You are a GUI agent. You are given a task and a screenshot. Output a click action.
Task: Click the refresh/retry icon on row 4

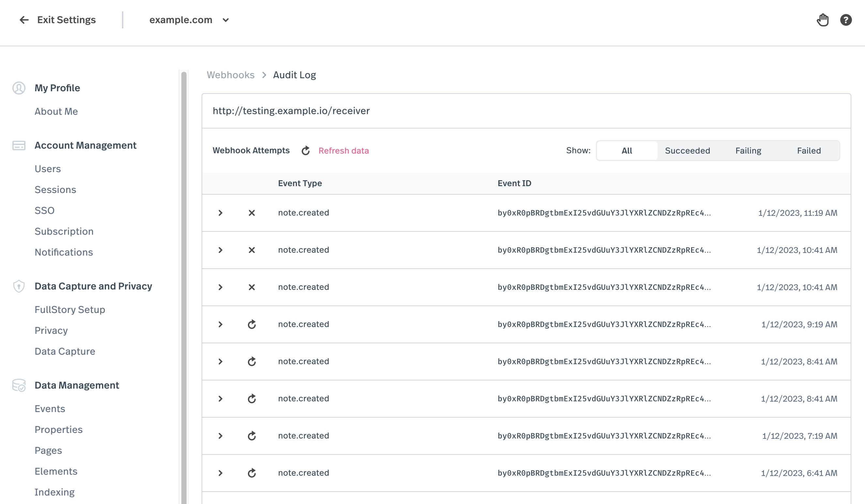[252, 324]
